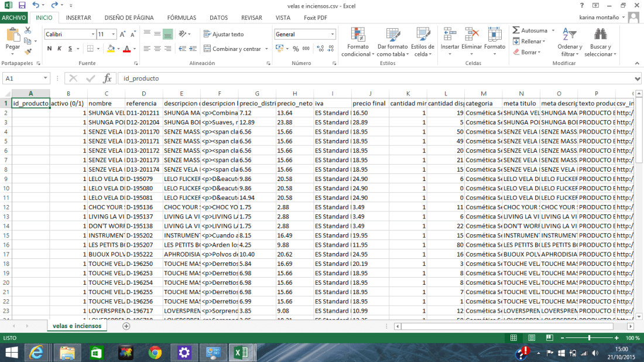The image size is (644, 362).
Task: Toggle underline (S) formatting
Action: click(x=70, y=49)
